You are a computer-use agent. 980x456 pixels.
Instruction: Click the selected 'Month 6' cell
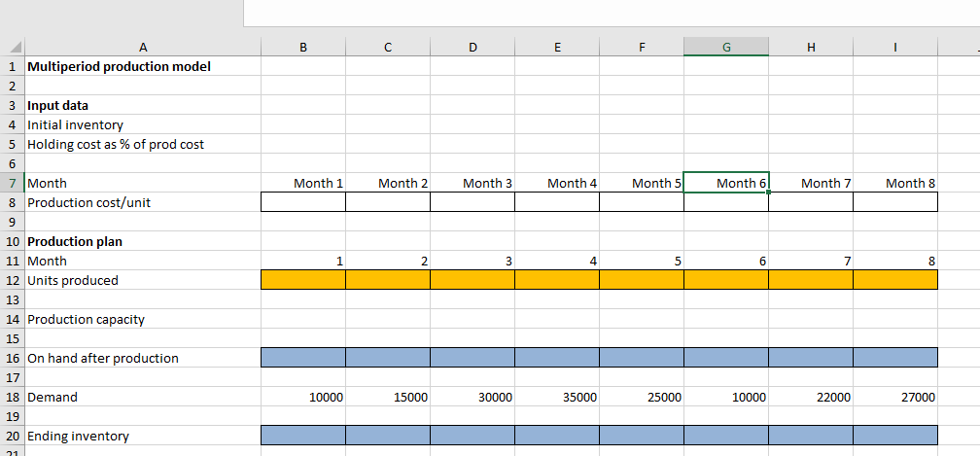[x=726, y=183]
